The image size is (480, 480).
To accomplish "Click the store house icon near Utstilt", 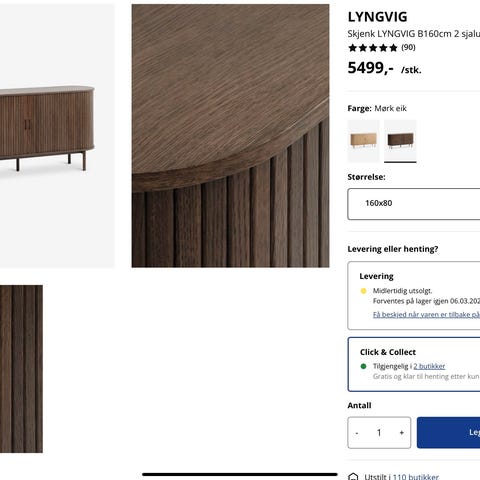I will click(353, 477).
